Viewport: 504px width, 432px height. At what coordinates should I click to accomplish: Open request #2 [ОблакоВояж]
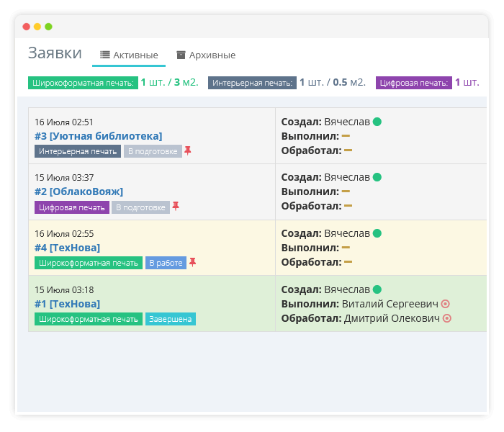click(x=78, y=192)
